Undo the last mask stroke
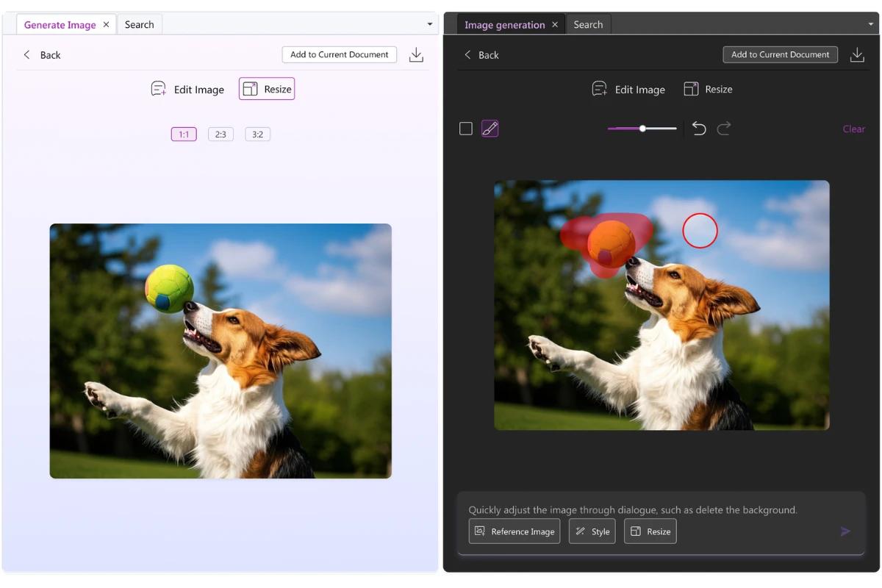Image resolution: width=882 pixels, height=588 pixels. tap(698, 128)
